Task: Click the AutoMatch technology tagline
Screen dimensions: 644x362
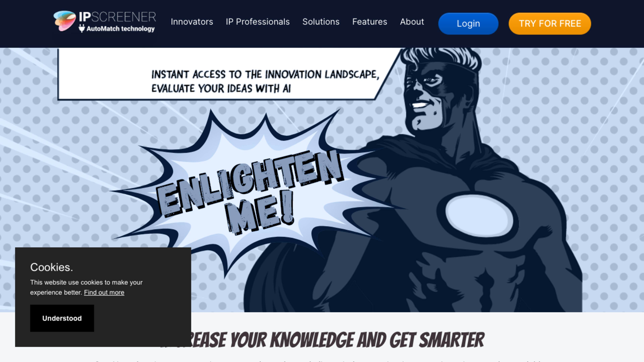Action: coord(121,29)
